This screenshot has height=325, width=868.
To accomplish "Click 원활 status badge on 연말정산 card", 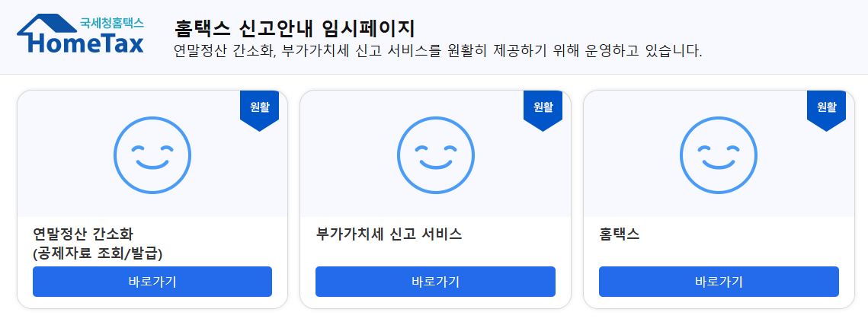I will click(259, 110).
